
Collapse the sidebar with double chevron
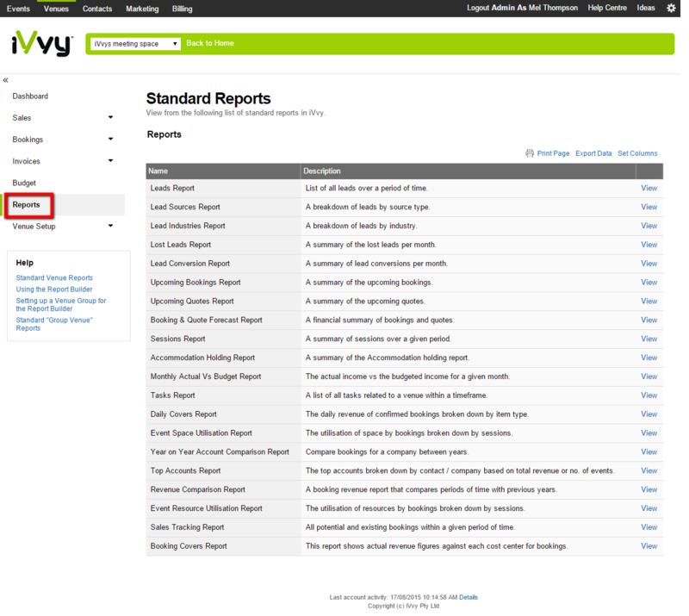point(5,80)
